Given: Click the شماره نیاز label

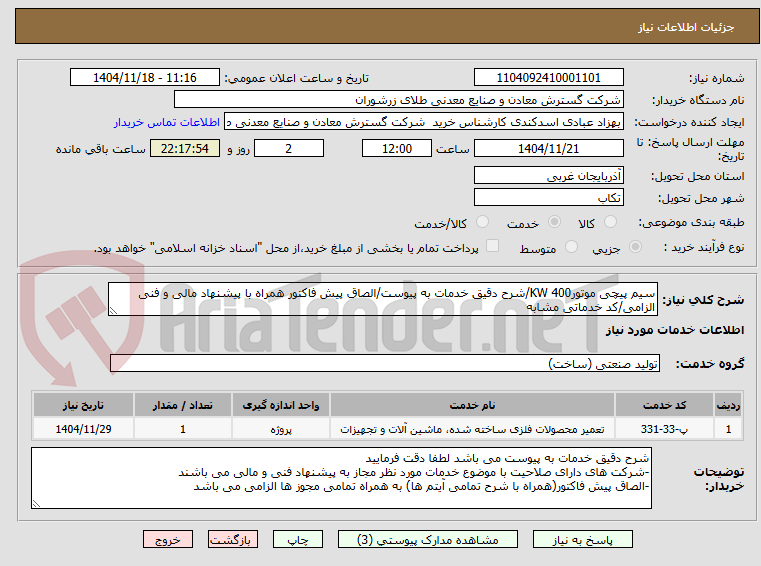Looking at the screenshot, I should coord(716,78).
